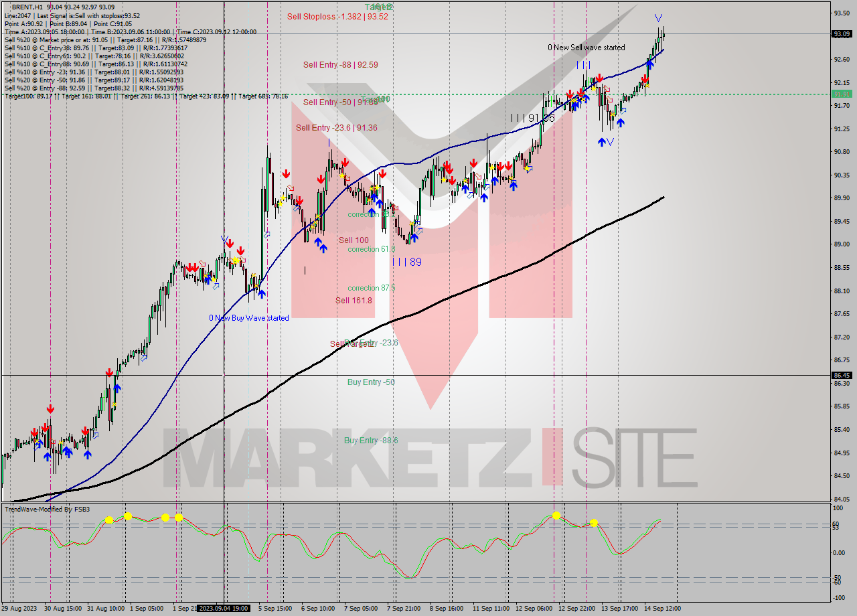Click 'Sell Stoploss -1.382 | 93.52' label
The image size is (857, 616).
pos(337,16)
